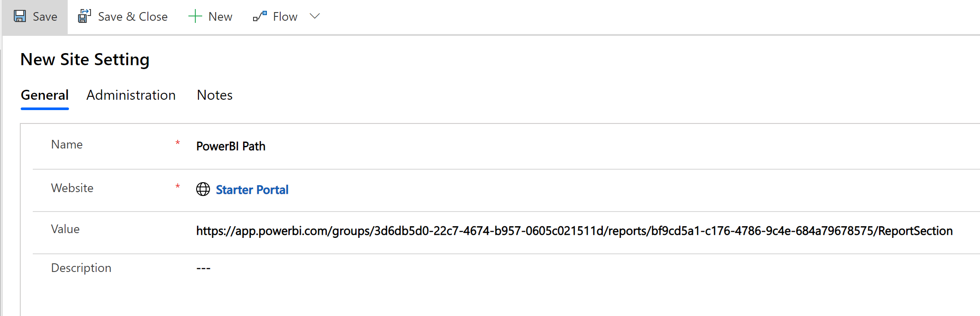The height and width of the screenshot is (316, 980).
Task: Click the Flow menu label
Action: click(285, 16)
